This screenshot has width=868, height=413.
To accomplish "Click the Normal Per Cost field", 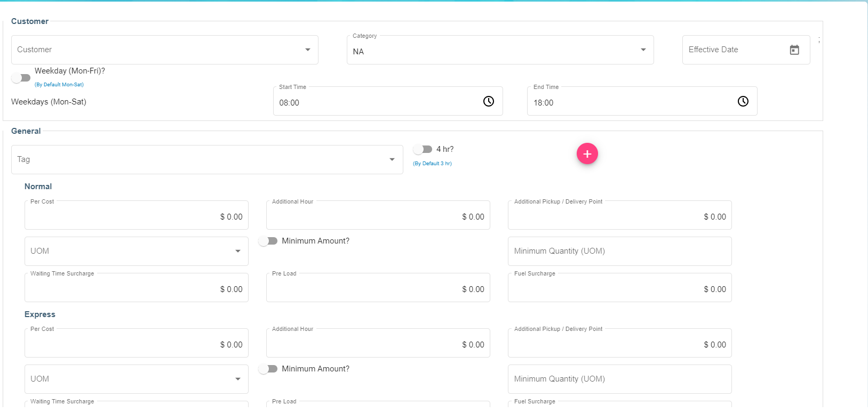I will click(136, 216).
